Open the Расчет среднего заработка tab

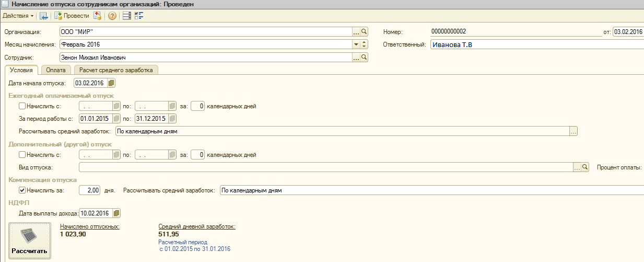[116, 70]
